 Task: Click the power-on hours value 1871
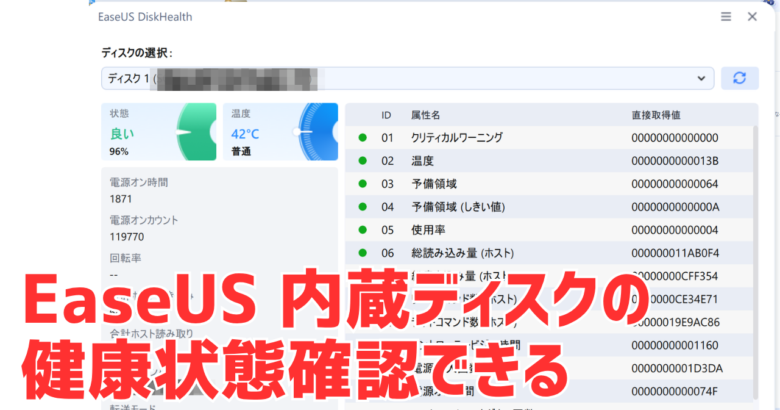click(x=121, y=199)
